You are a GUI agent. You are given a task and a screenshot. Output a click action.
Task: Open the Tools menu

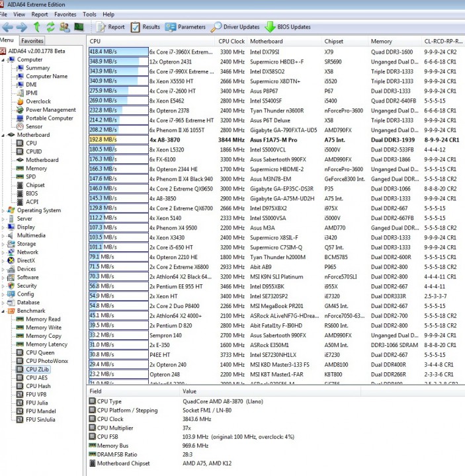click(x=89, y=15)
